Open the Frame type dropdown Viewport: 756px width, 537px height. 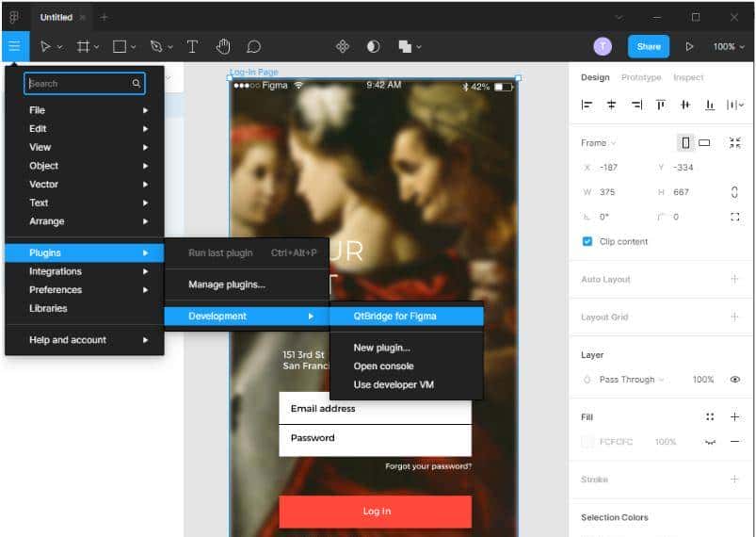click(599, 143)
